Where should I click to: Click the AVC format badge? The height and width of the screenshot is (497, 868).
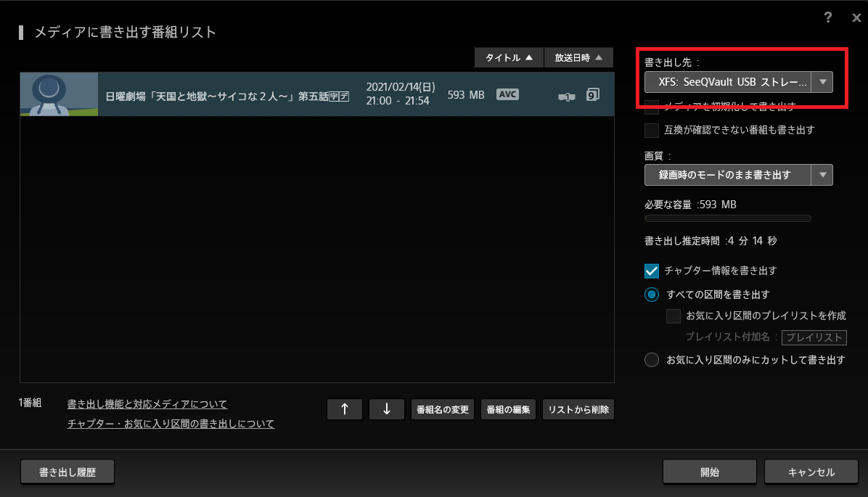[507, 94]
